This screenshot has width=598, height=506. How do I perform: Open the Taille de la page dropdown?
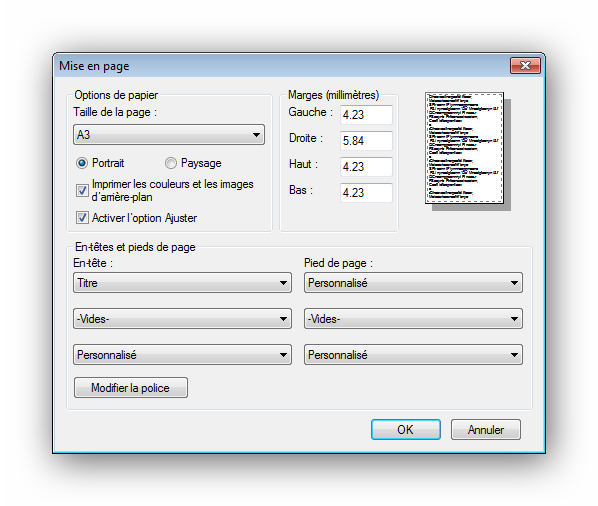point(169,135)
